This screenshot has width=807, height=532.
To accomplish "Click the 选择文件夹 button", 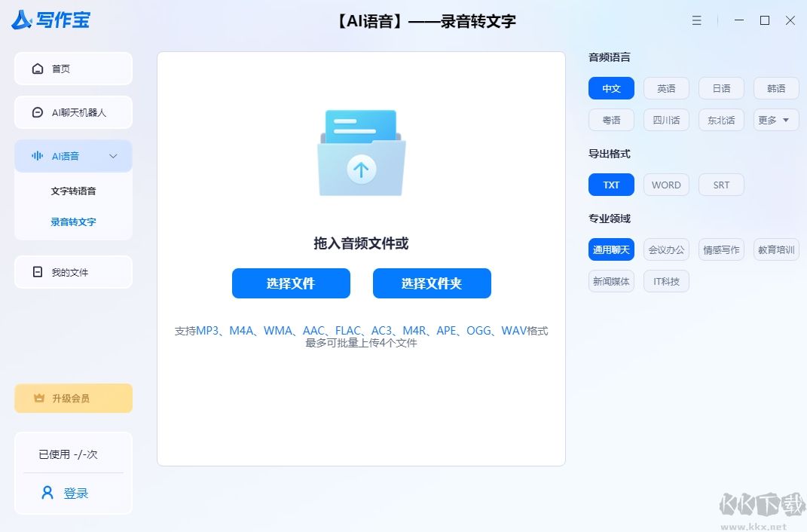I will [432, 283].
